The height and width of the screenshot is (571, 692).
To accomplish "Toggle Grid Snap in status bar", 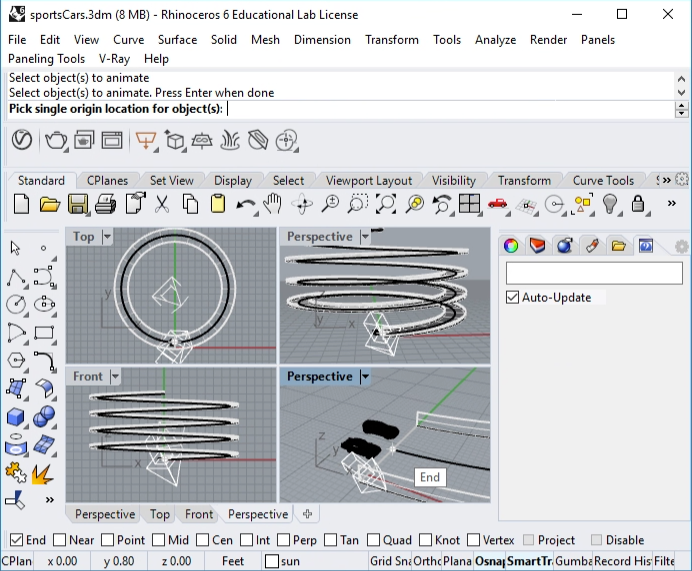I will point(390,561).
